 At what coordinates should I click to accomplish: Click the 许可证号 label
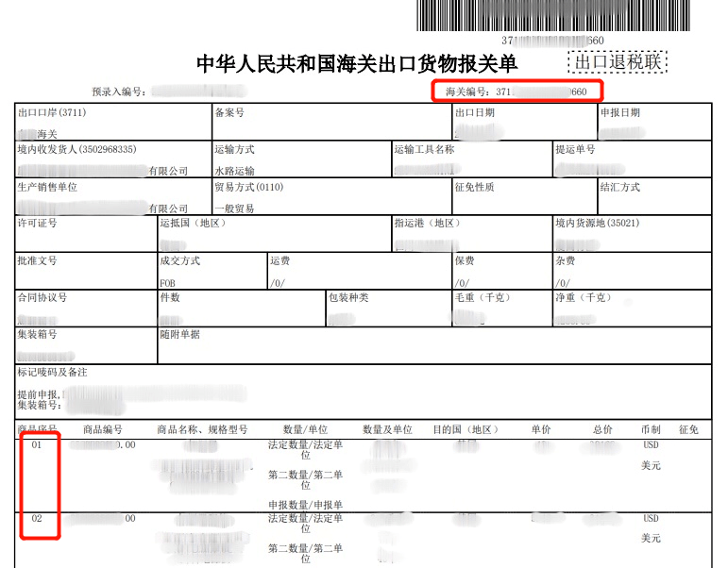coord(37,224)
